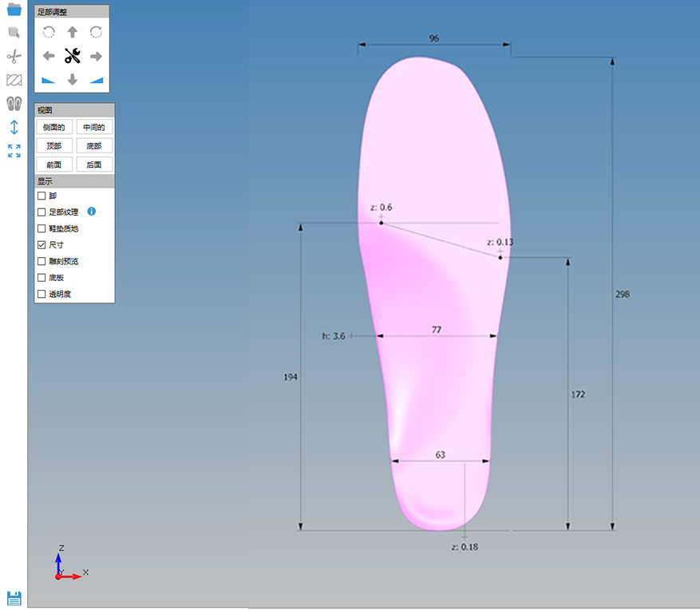Move foot up with the up arrow
700x610 pixels.
(73, 33)
